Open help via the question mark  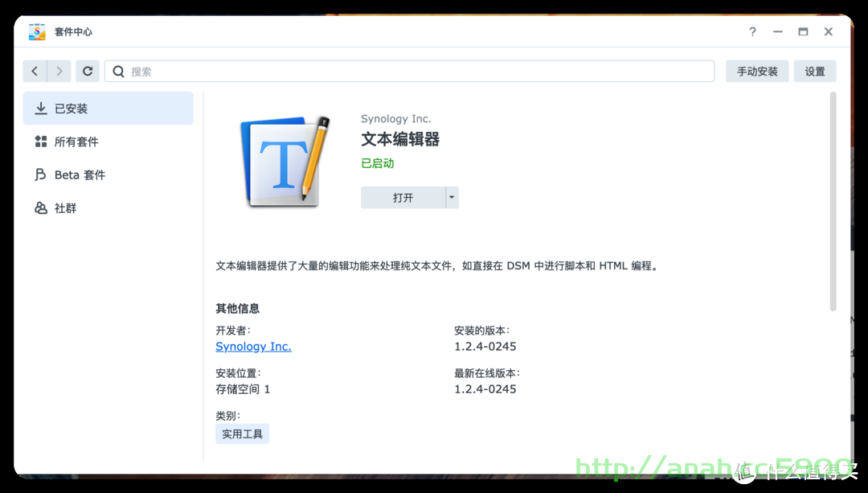coord(752,31)
